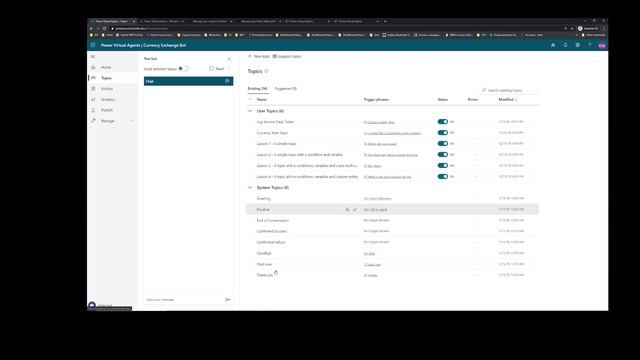The width and height of the screenshot is (640, 360).
Task: Open the user account avatar
Action: point(602,45)
